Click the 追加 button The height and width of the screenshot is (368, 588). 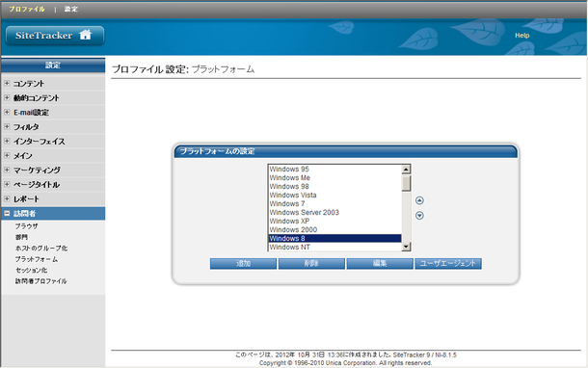[243, 263]
